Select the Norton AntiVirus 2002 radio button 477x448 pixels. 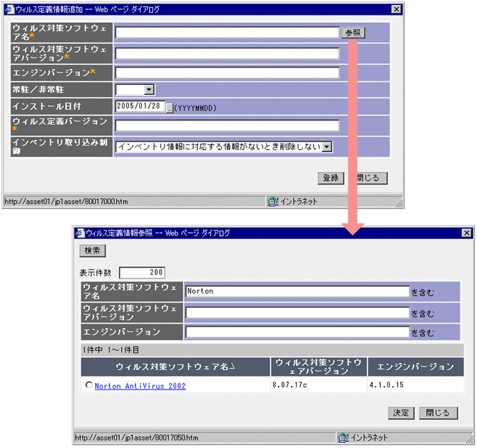[x=89, y=385]
